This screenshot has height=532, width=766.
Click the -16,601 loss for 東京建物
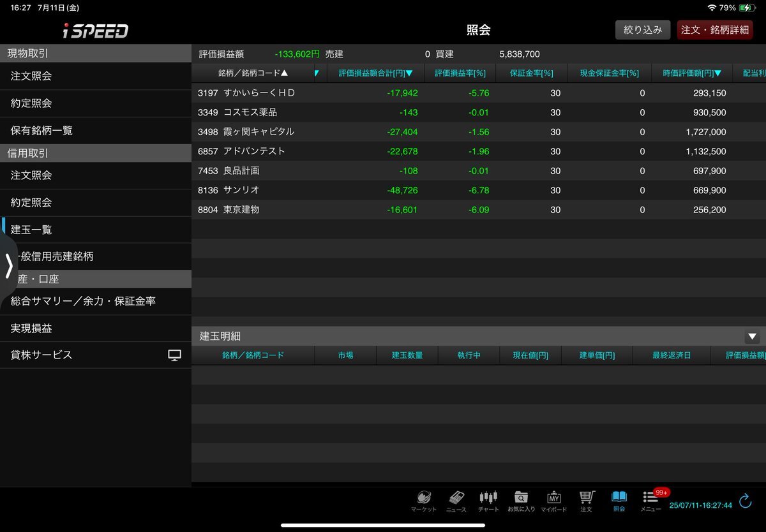point(402,210)
